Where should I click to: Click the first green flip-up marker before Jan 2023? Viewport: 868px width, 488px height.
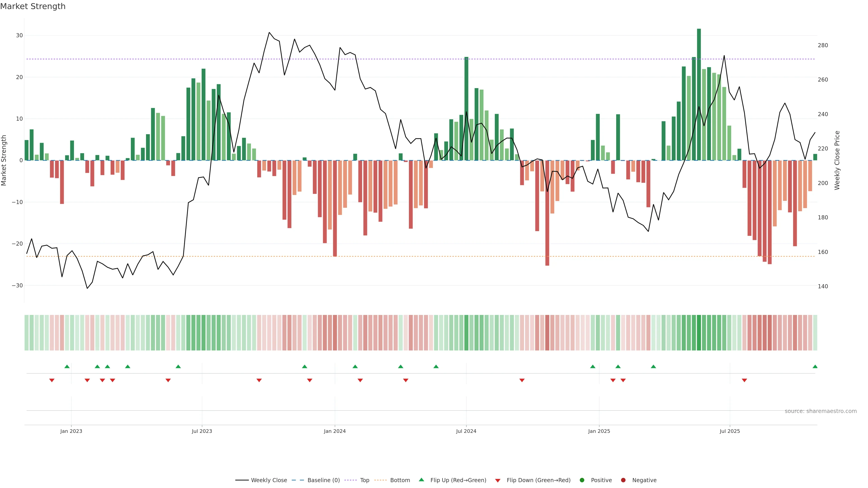67,366
